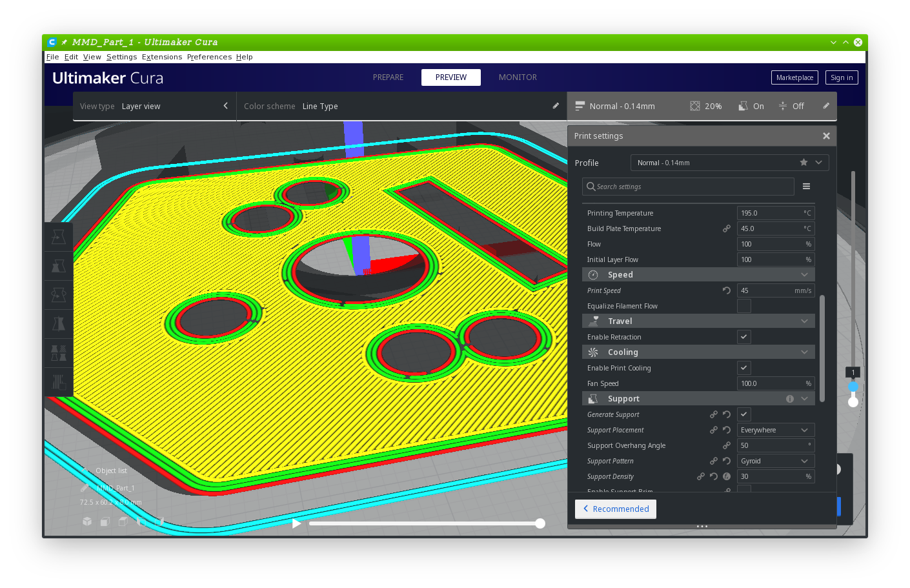Click the simulation path slider handle
This screenshot has width=910, height=588.
[540, 523]
